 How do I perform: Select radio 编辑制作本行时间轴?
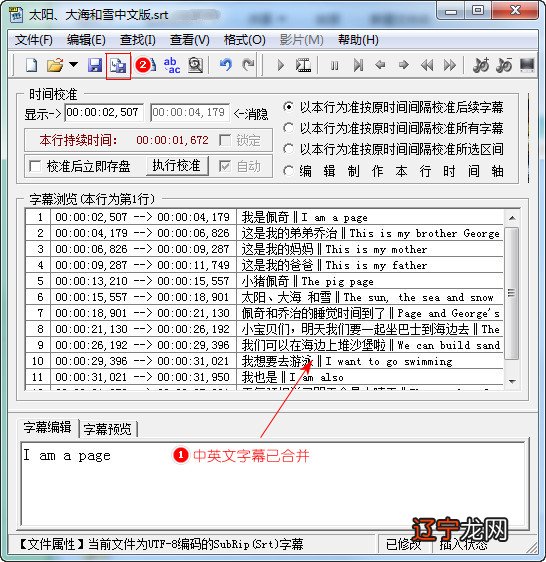(x=288, y=171)
